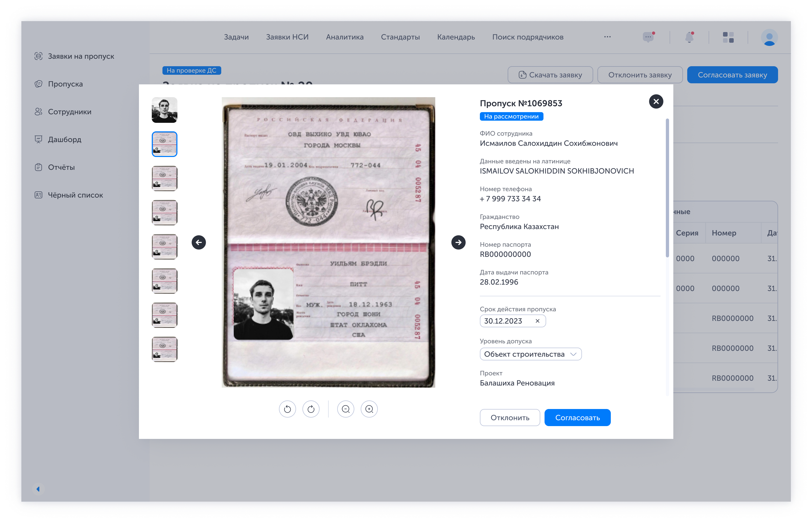The image size is (812, 523).
Task: Clear the pass validity date 30.12.2023
Action: (537, 321)
